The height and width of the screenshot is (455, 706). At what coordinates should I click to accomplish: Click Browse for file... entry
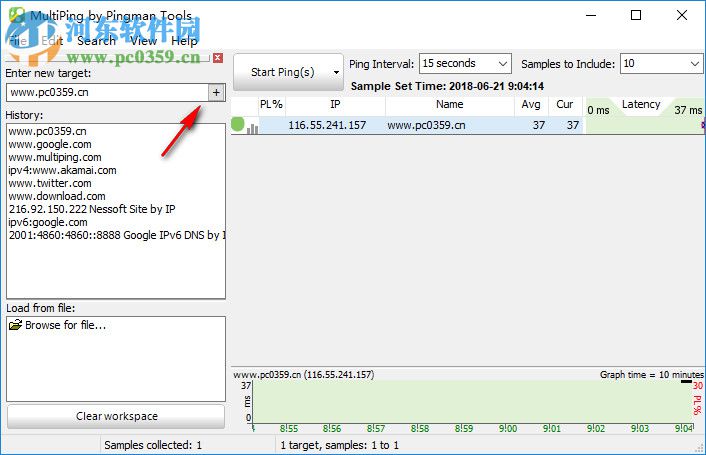pos(65,325)
